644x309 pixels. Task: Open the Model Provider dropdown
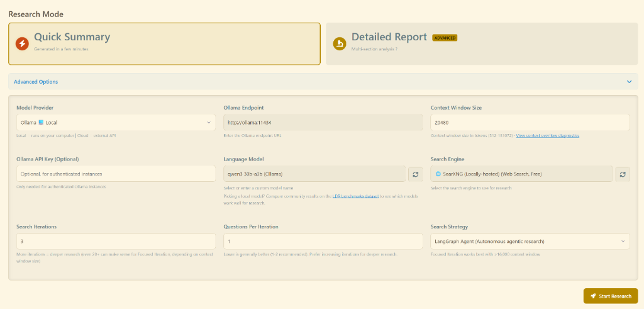[116, 123]
